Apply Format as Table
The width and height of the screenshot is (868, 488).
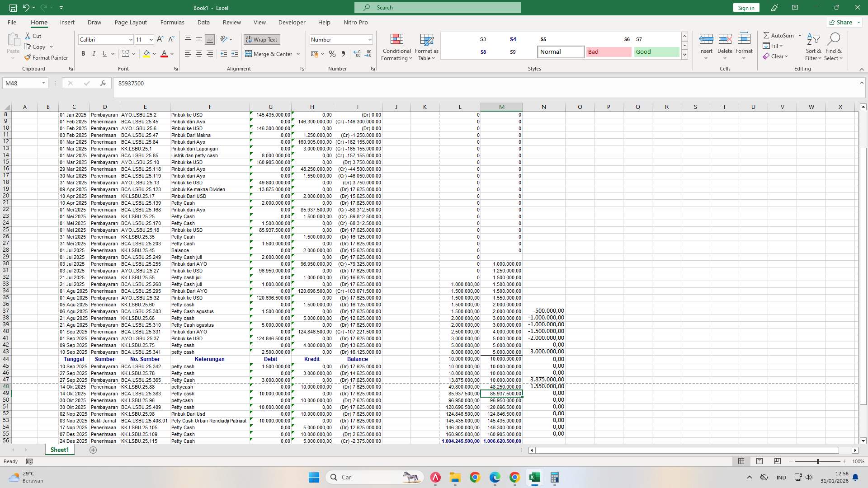(x=426, y=47)
